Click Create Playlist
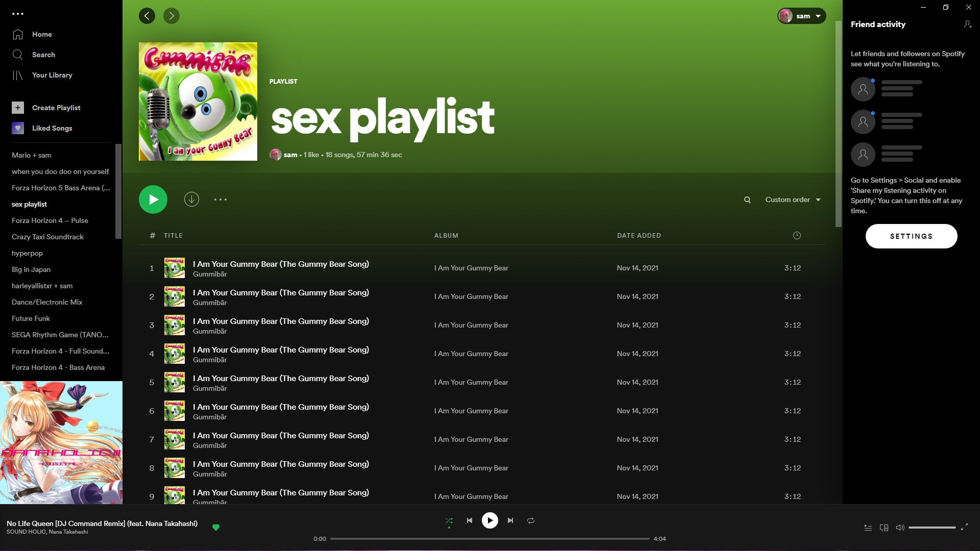 [56, 108]
